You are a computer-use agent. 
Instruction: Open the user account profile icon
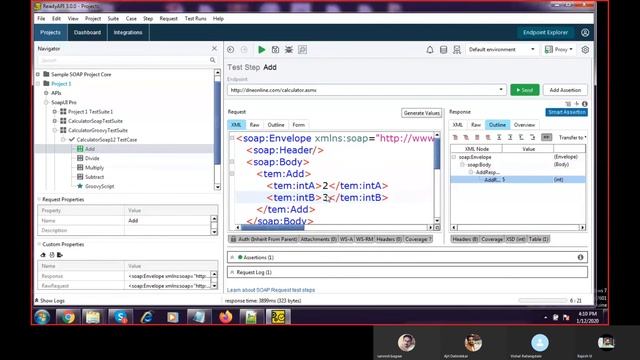click(585, 32)
